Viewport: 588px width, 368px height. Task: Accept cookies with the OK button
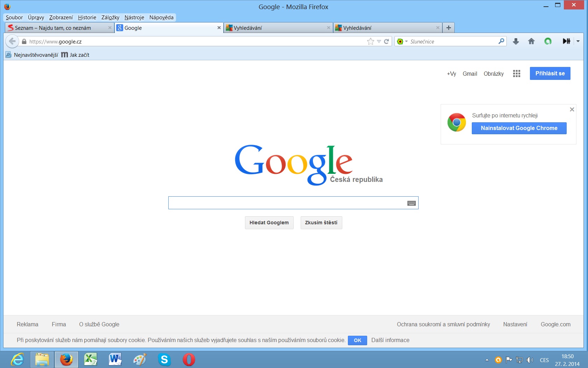(357, 340)
